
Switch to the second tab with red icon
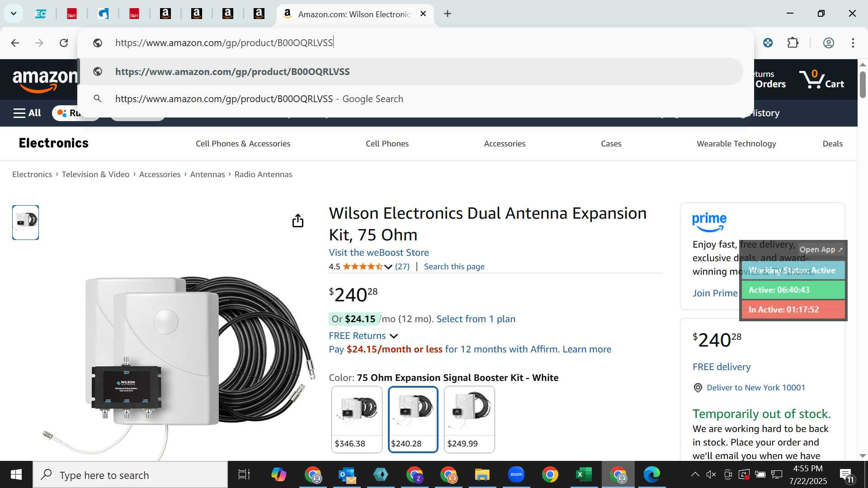tap(72, 14)
